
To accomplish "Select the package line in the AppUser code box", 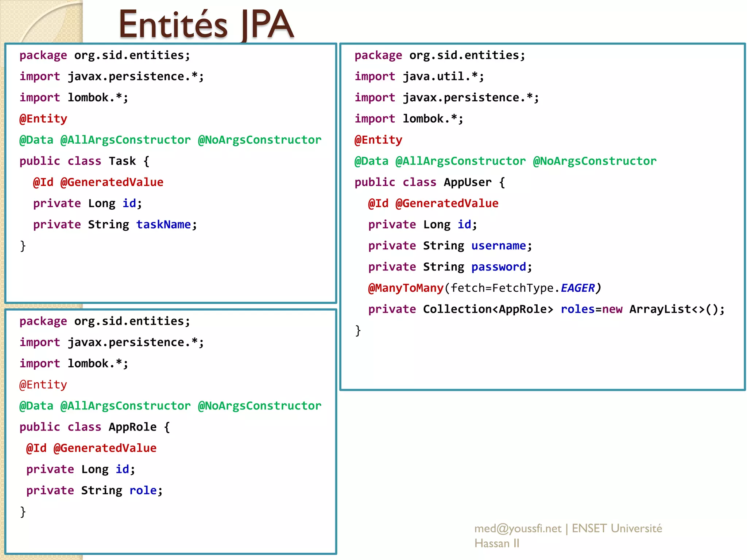I will (x=440, y=55).
